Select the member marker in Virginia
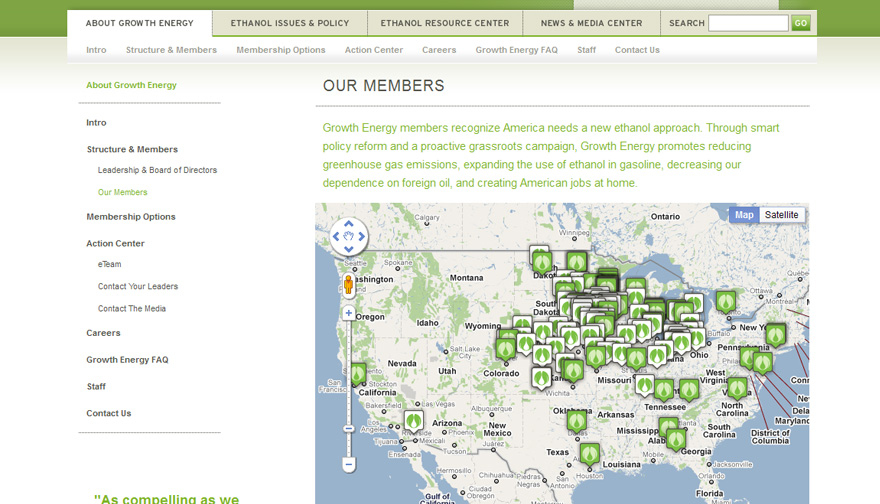 (x=737, y=389)
